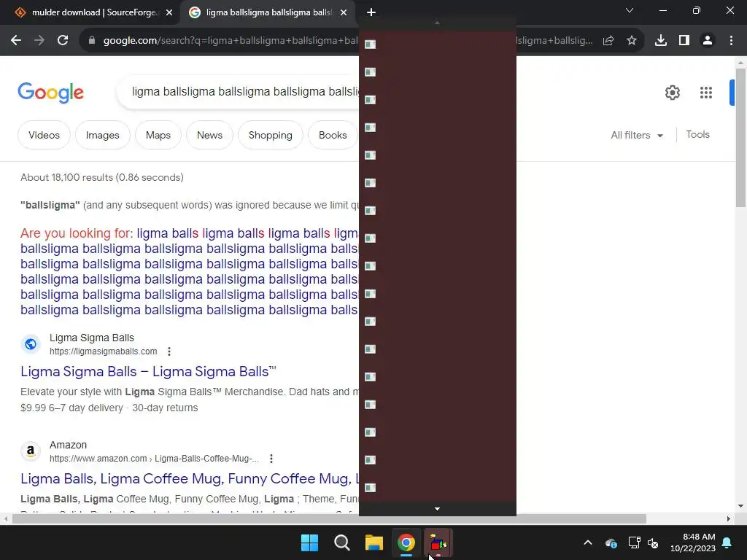747x560 pixels.
Task: Click the https://ligmasigmaballs.com URL text
Action: tap(104, 351)
